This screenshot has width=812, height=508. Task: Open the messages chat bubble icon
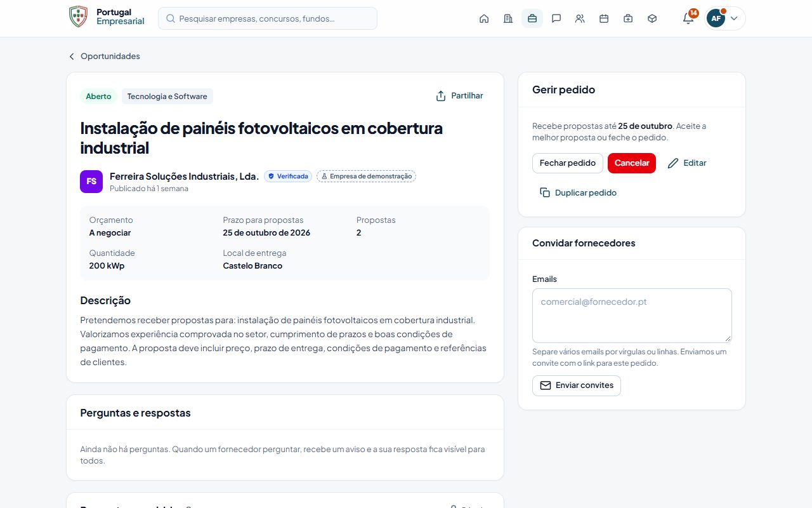[556, 18]
